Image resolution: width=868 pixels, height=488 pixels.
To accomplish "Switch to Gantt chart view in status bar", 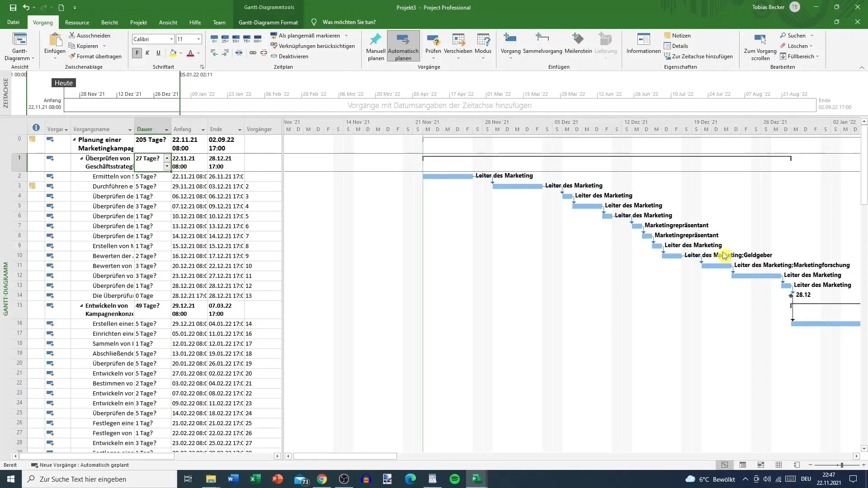I will pos(725,465).
